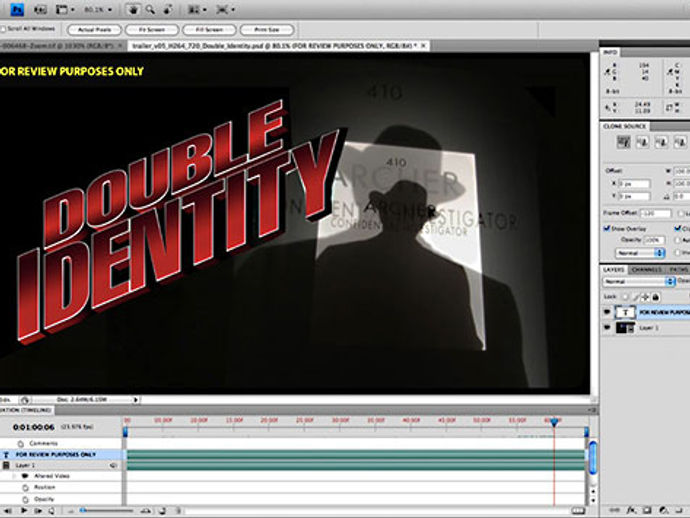Select the second clone source button
690x518 pixels.
(x=642, y=142)
